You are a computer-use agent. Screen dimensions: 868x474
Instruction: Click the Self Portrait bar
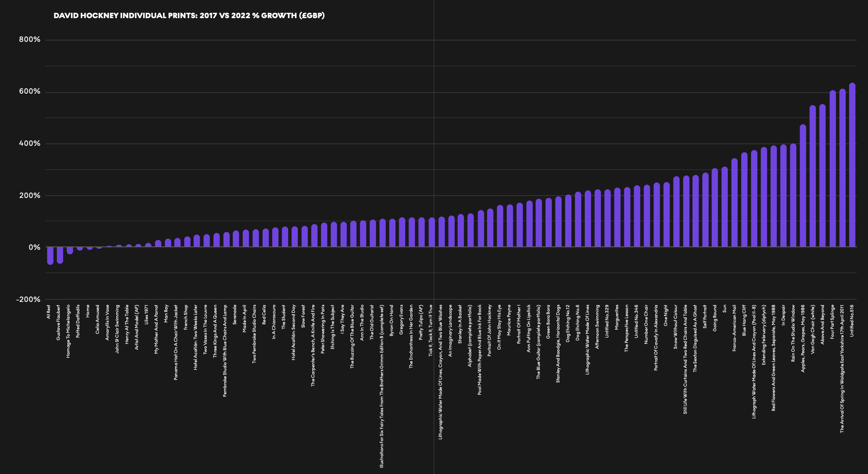pos(705,210)
